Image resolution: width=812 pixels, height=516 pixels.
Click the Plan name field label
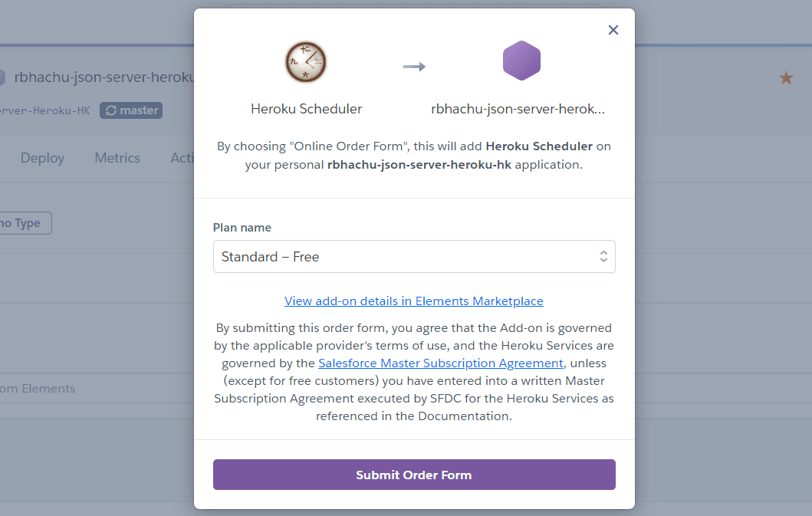(x=242, y=228)
